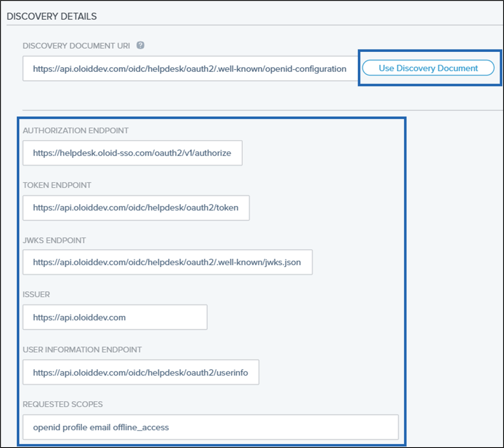Click the ISSUER label
This screenshot has height=448, width=504.
point(36,295)
